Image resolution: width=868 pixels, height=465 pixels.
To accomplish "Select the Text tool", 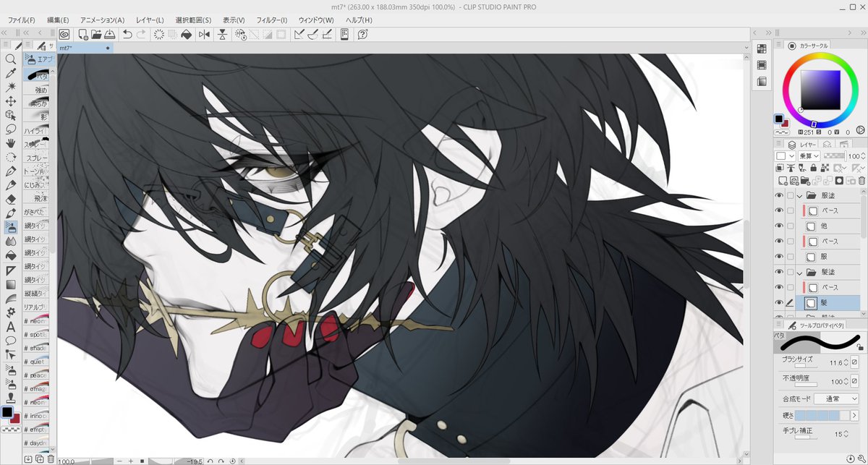I will (x=11, y=326).
